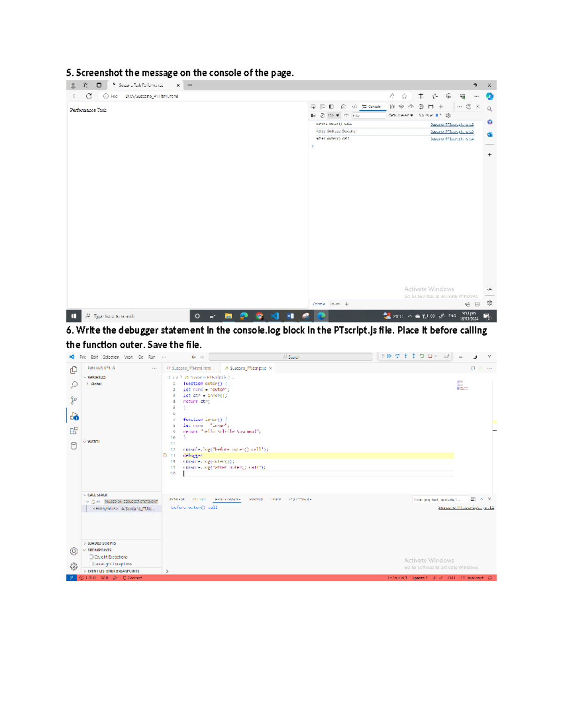Open the Explorer icon in VS Code sidebar
The image size is (563, 728).
pos(74,369)
